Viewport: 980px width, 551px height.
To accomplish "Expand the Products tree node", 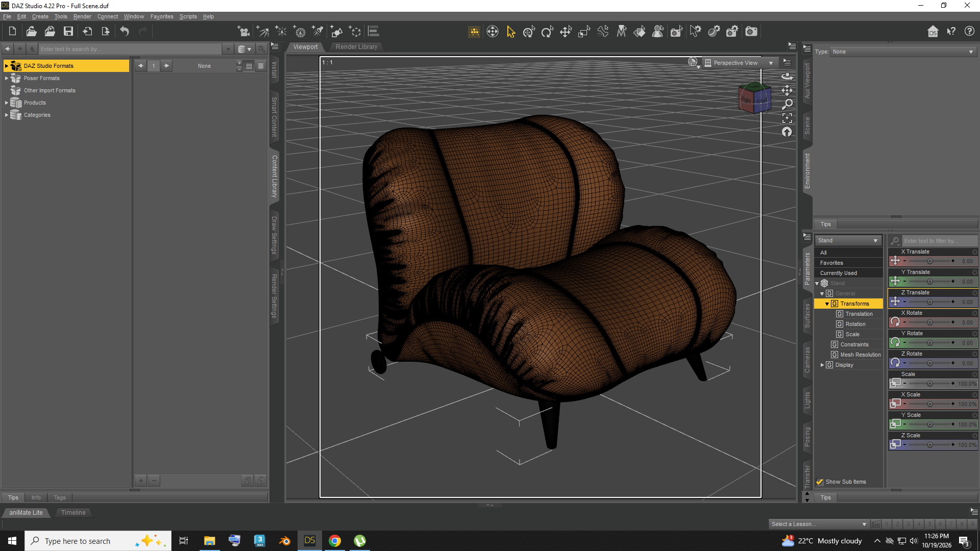I will pos(6,103).
